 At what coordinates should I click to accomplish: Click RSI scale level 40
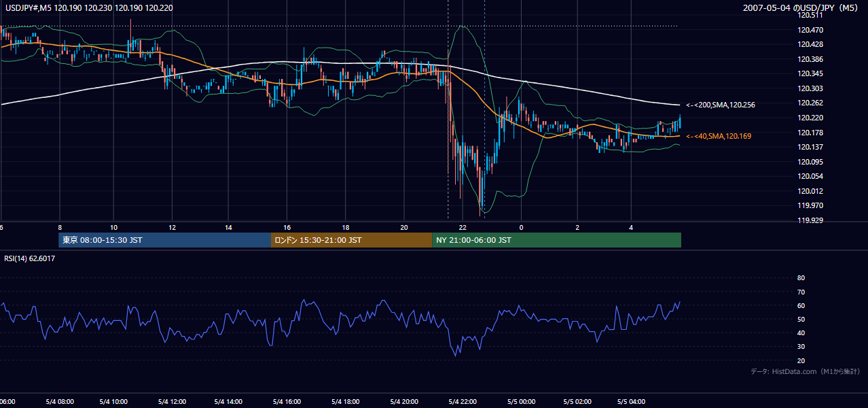click(801, 333)
